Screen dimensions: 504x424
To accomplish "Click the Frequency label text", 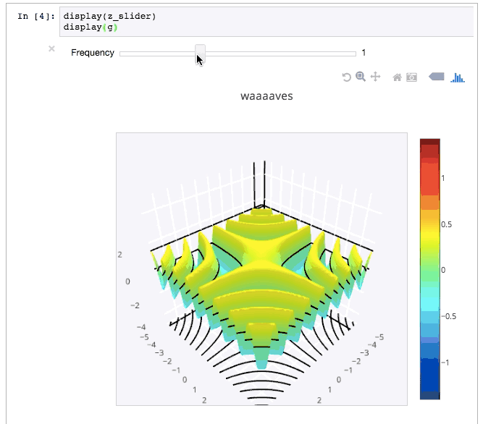I will (x=93, y=53).
